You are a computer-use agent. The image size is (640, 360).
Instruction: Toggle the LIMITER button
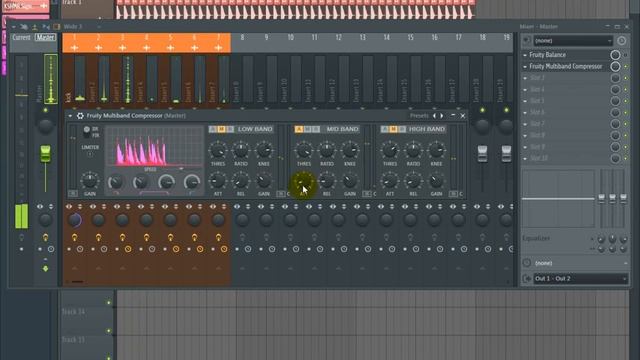tap(90, 154)
